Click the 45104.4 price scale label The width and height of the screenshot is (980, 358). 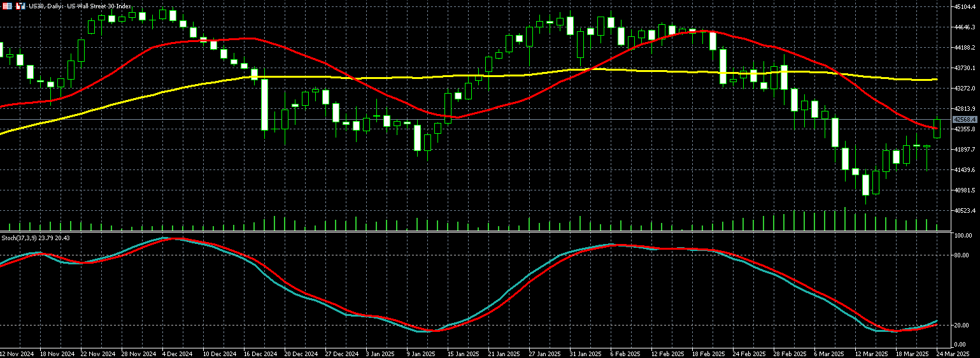965,7
